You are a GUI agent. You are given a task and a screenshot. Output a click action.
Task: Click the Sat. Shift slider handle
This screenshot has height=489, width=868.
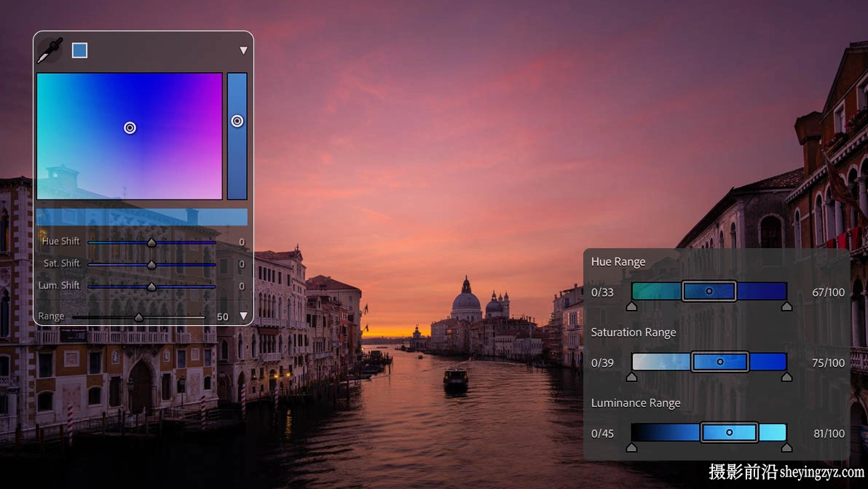click(x=151, y=265)
